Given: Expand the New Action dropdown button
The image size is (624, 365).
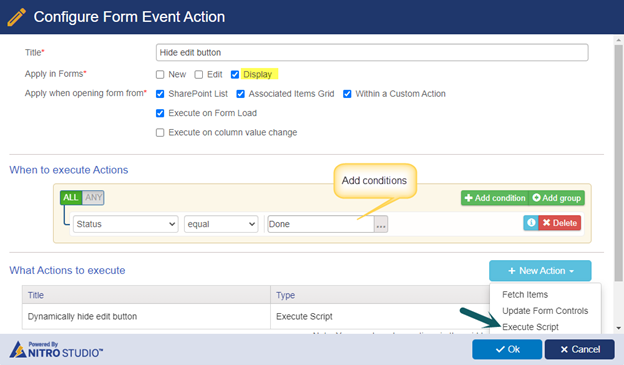Looking at the screenshot, I should pos(540,271).
